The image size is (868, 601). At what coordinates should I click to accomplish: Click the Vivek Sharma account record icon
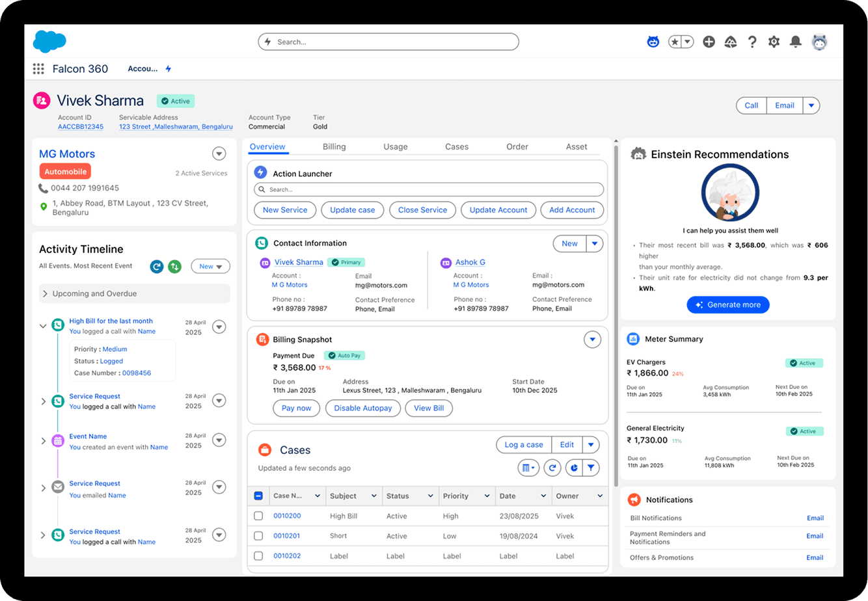tap(42, 101)
